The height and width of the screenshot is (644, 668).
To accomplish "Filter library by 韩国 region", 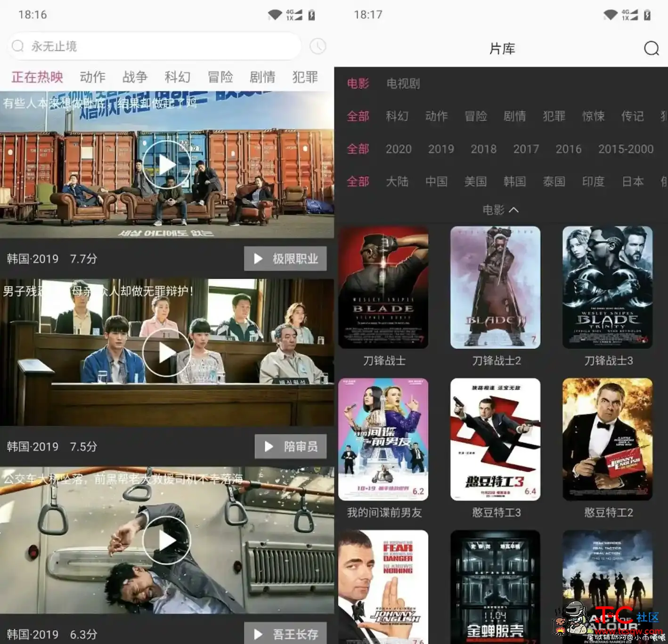I will click(514, 181).
